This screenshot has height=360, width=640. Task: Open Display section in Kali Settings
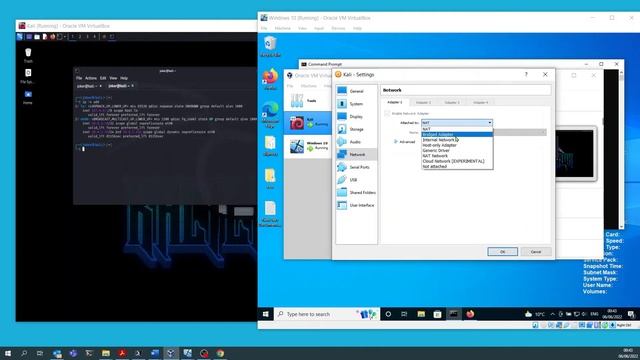[356, 116]
